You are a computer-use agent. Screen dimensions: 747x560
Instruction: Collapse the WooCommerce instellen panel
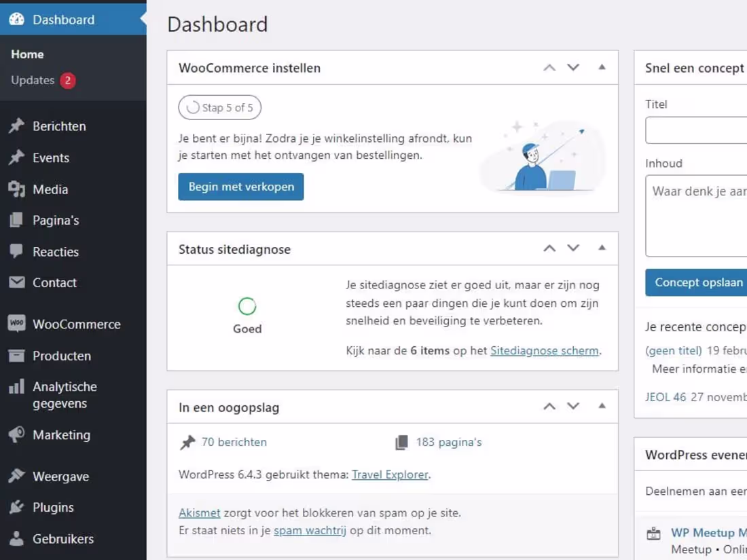click(x=602, y=68)
